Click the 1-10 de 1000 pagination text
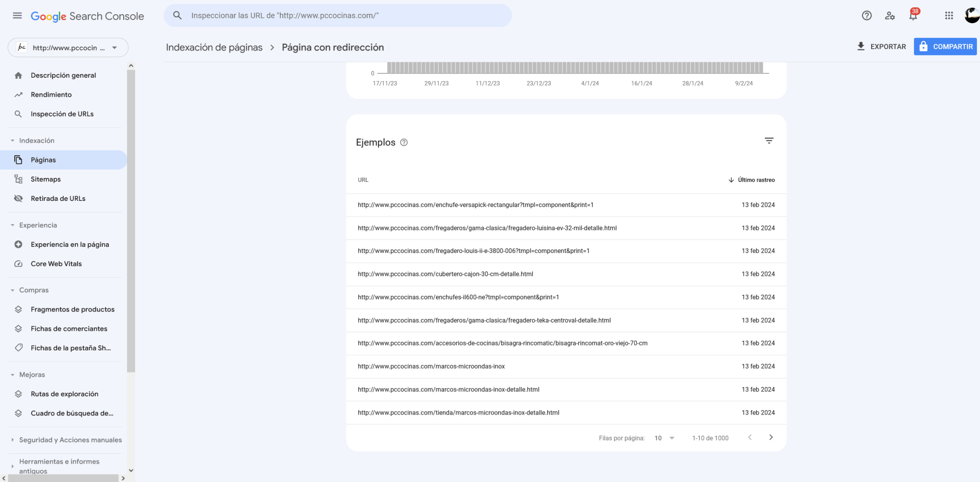This screenshot has width=980, height=482. click(710, 438)
